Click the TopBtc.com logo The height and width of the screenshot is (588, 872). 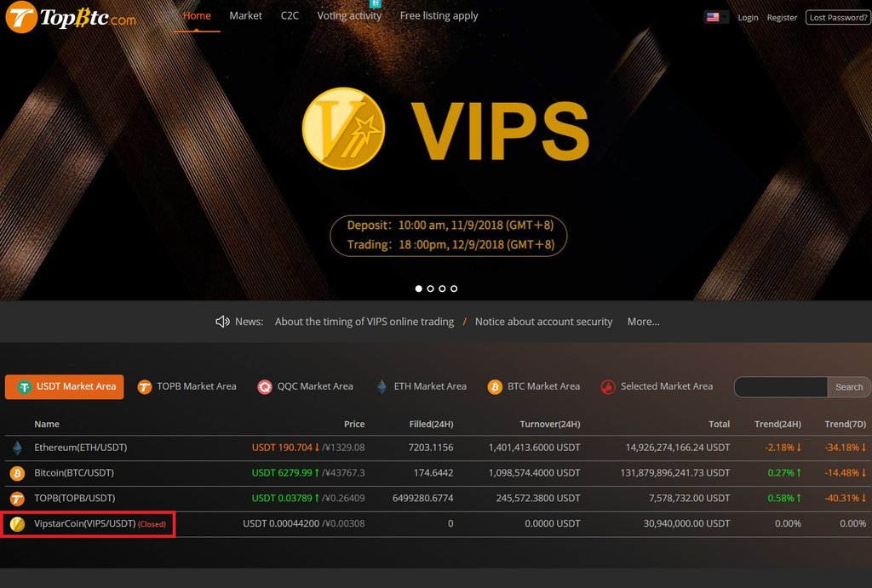pyautogui.click(x=71, y=17)
